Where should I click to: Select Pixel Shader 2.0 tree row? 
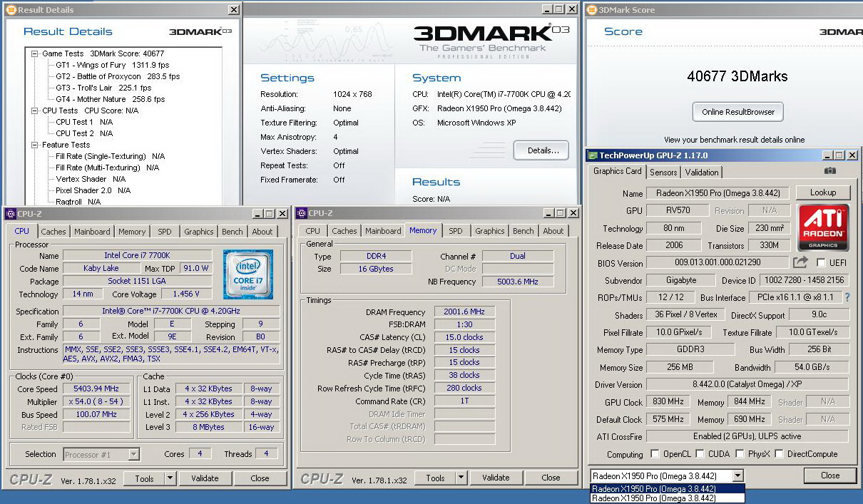point(93,190)
